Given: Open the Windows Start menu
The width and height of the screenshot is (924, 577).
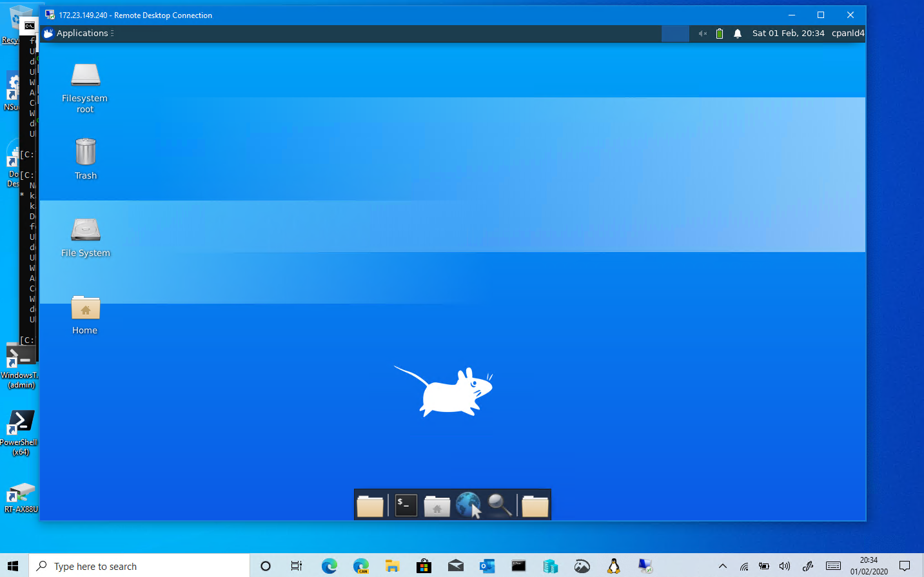Looking at the screenshot, I should pyautogui.click(x=14, y=566).
